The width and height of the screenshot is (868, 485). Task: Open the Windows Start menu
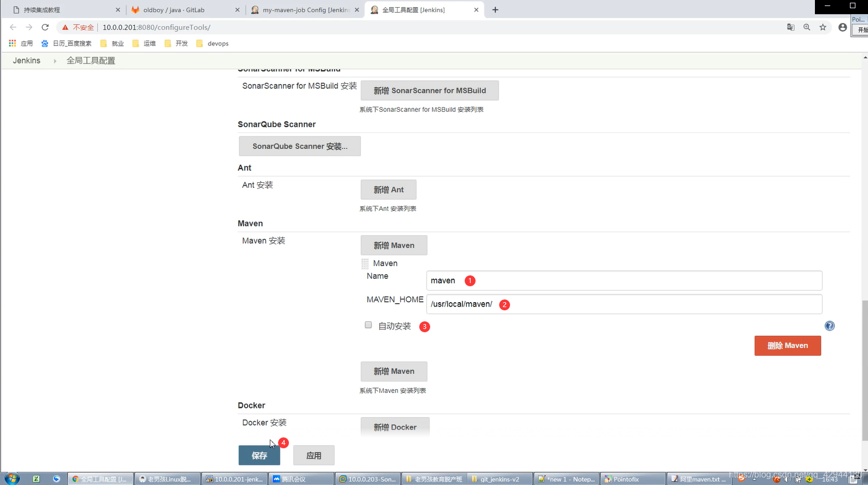point(11,479)
